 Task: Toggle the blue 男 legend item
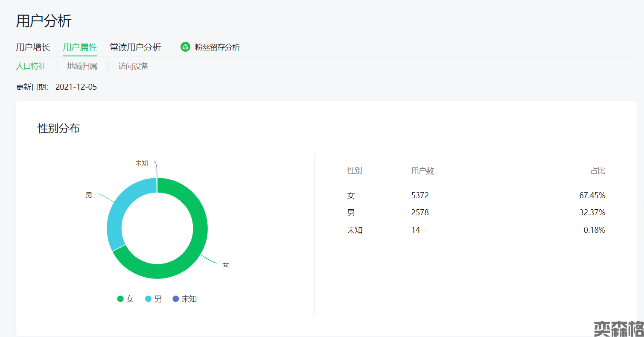tap(154, 299)
